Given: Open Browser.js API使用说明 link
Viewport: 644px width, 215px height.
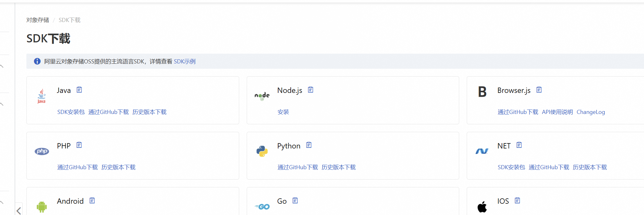Looking at the screenshot, I should coord(557,112).
